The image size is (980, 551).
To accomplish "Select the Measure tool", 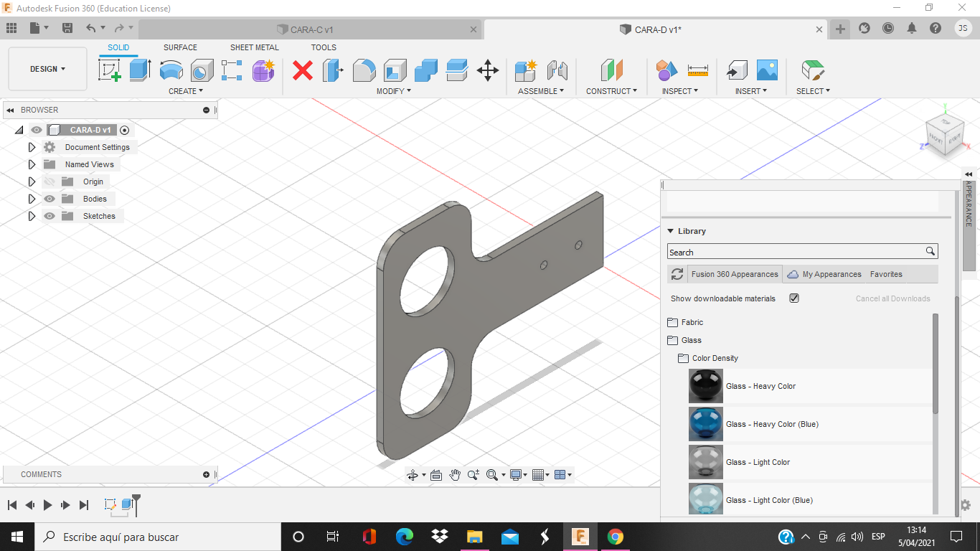I will [697, 70].
